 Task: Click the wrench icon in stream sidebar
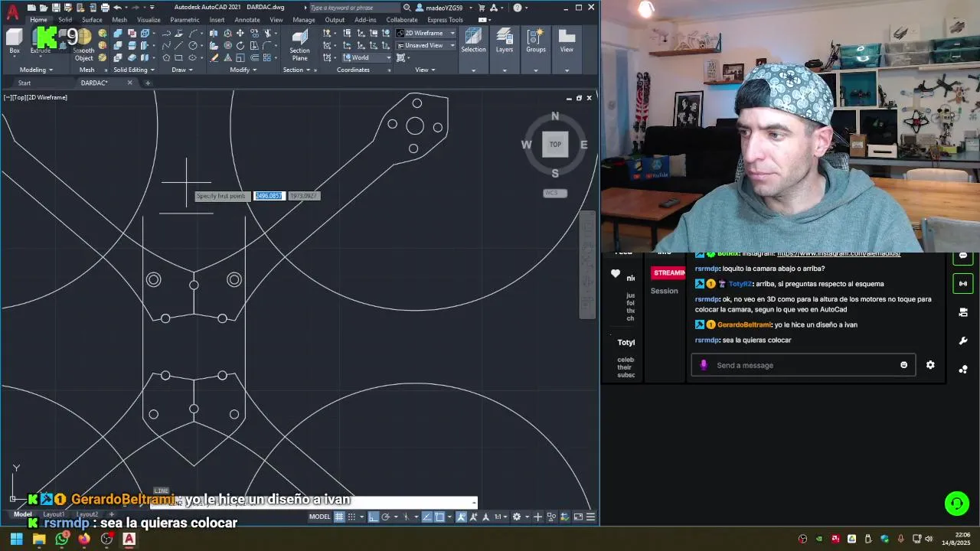(963, 341)
